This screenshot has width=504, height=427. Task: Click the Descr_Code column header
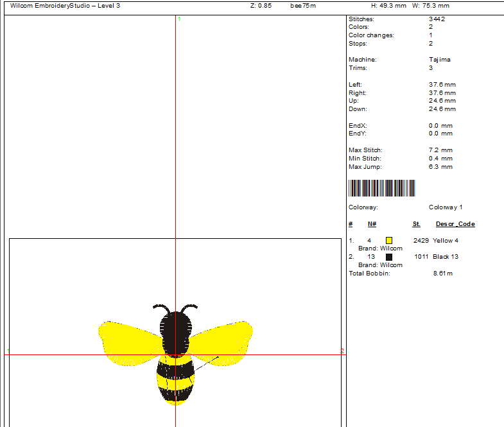pos(455,224)
